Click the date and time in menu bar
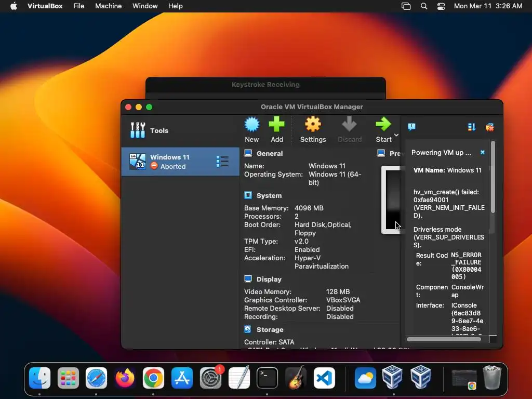532x399 pixels. pyautogui.click(x=488, y=6)
